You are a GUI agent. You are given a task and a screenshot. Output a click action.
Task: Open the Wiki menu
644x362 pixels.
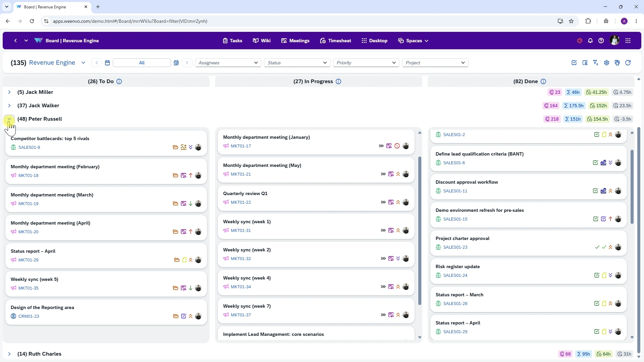pyautogui.click(x=262, y=41)
